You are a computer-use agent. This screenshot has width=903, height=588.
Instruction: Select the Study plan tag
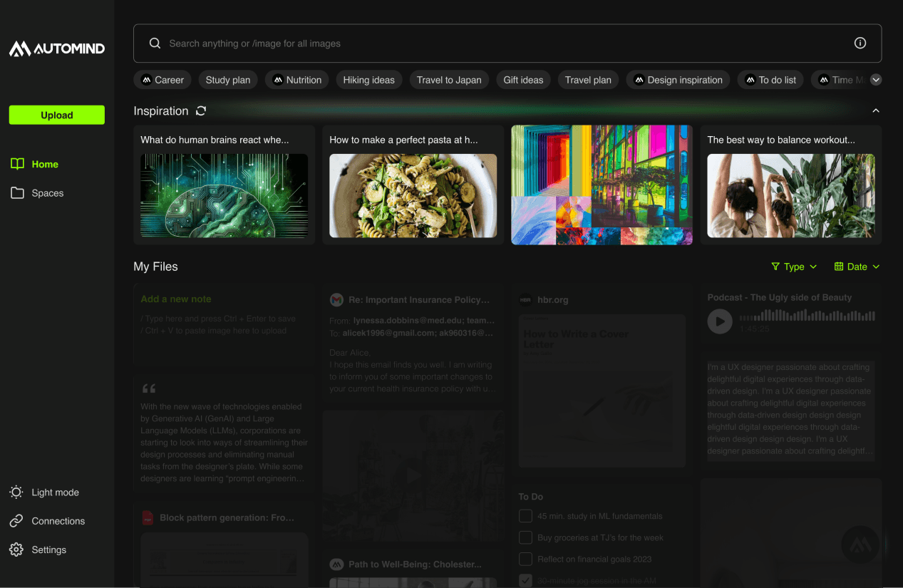point(228,80)
